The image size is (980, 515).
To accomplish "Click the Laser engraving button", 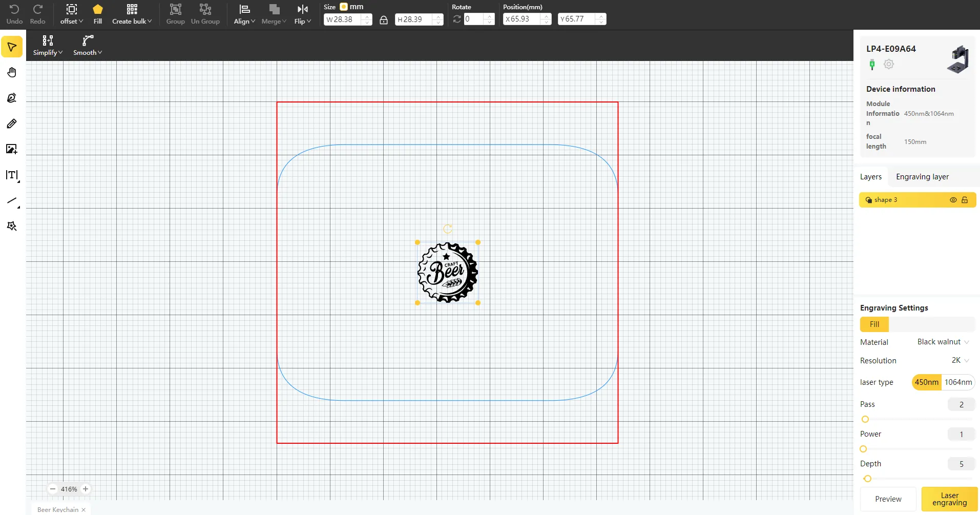I will (x=949, y=499).
